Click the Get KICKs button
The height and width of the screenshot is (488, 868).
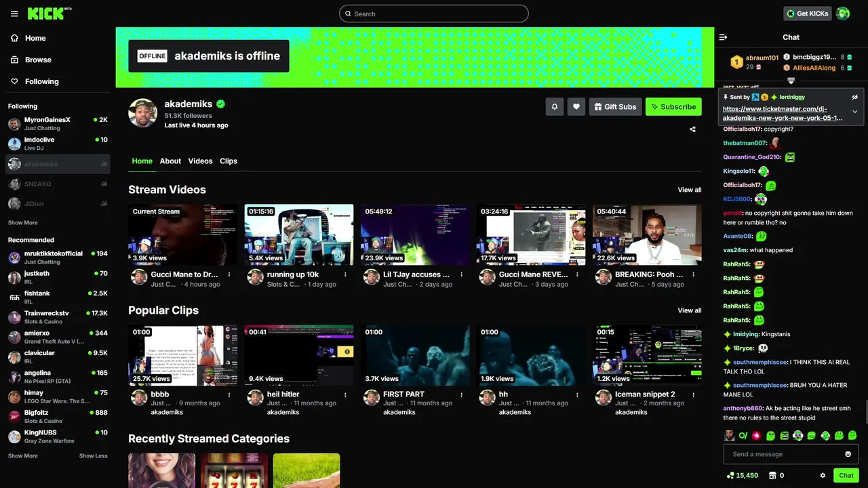click(807, 14)
